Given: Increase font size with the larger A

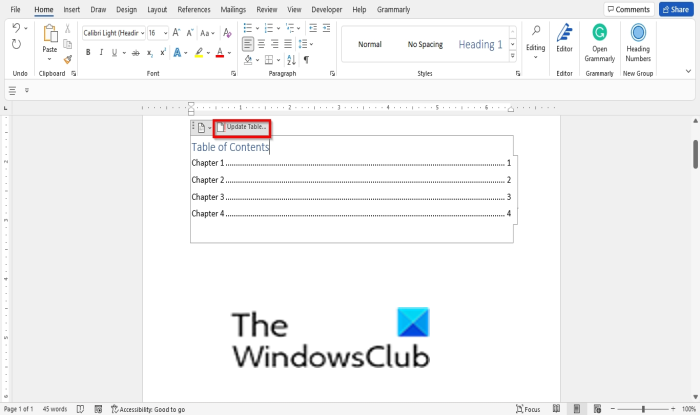Looking at the screenshot, I should (176, 33).
